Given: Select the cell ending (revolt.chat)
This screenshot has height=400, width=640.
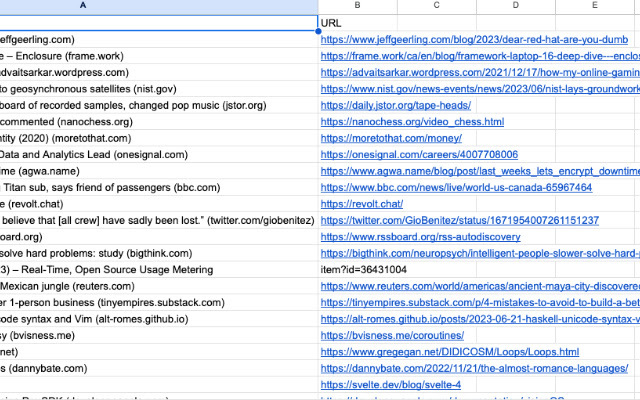Looking at the screenshot, I should [159, 204].
